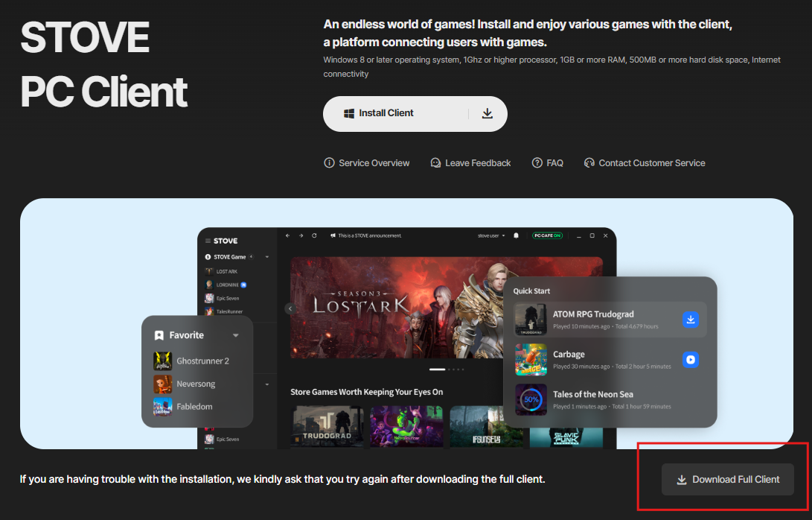This screenshot has width=812, height=520.
Task: Open the FAQ link
Action: click(x=547, y=163)
